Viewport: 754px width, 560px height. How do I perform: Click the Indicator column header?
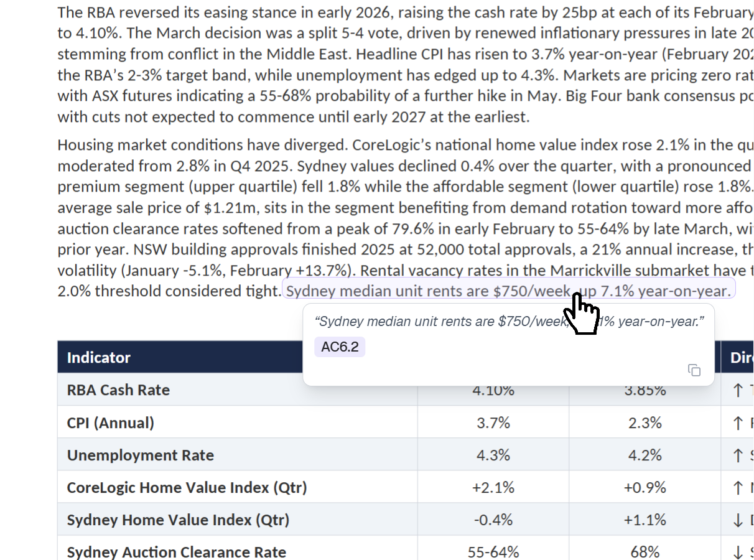coord(99,358)
